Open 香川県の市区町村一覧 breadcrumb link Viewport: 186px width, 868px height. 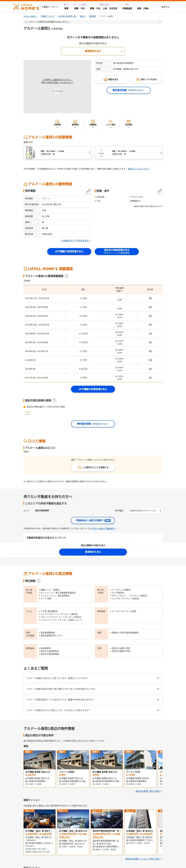tap(67, 16)
